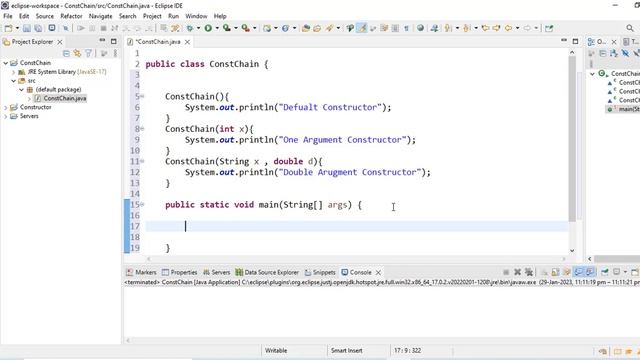Expand the JRE System Library node
This screenshot has height=360, width=640.
tap(13, 72)
